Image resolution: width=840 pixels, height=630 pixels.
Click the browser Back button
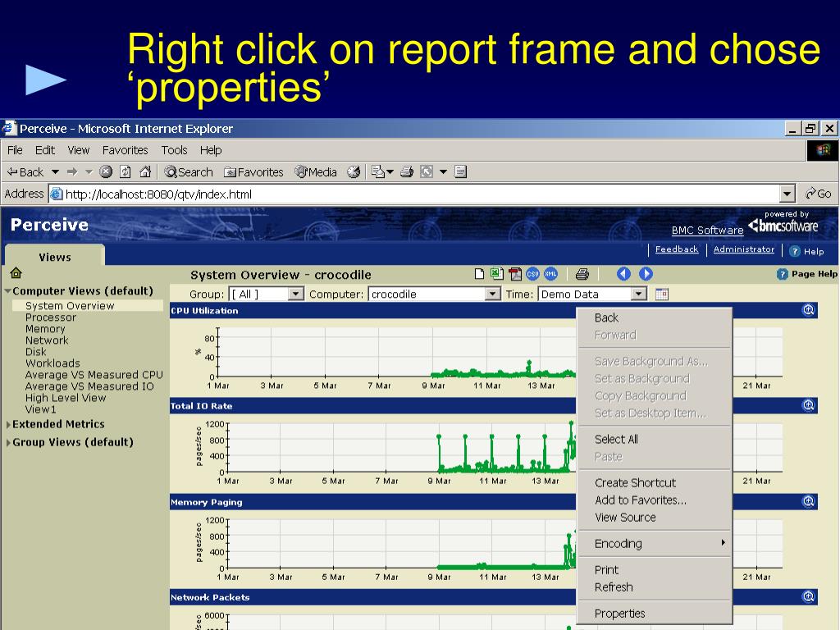(25, 172)
